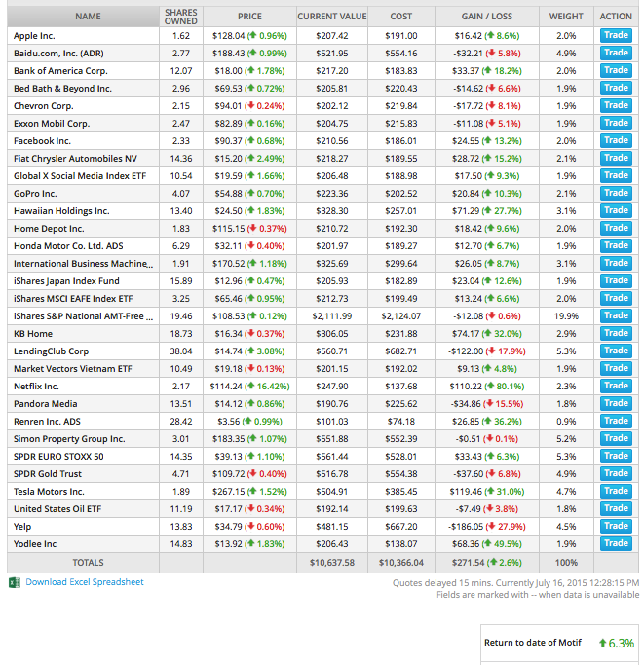Screen dimensions: 644x665
Task: Sort by SHARES OWNED column header
Action: 181,17
